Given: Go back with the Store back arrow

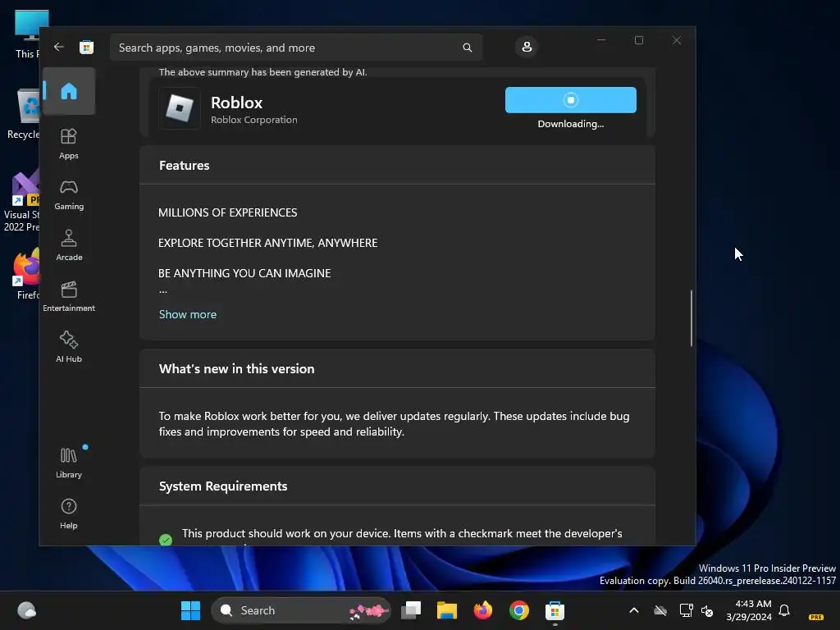Looking at the screenshot, I should pos(59,47).
